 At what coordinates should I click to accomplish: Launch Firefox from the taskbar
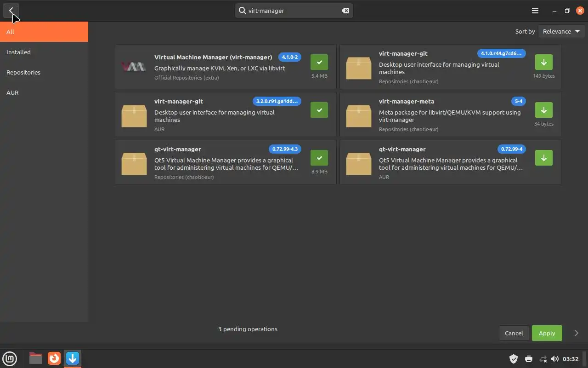[x=54, y=358]
